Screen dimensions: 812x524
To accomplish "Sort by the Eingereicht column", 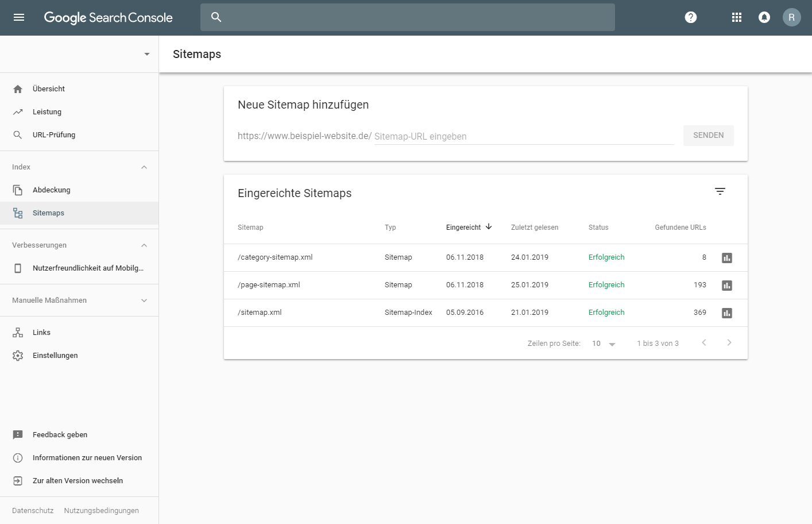I will (463, 228).
